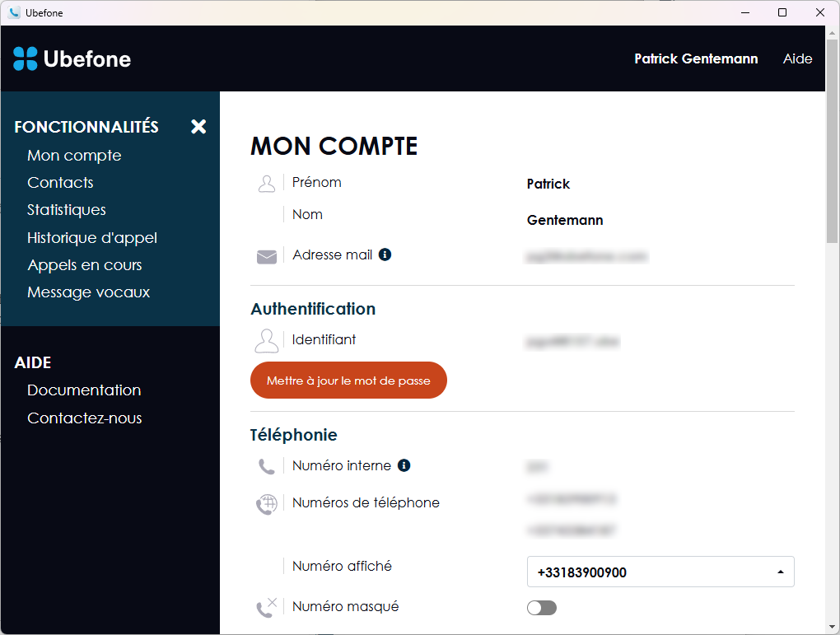The height and width of the screenshot is (635, 840).
Task: Click the crossed phone icon beside Numéro masqué
Action: [266, 608]
